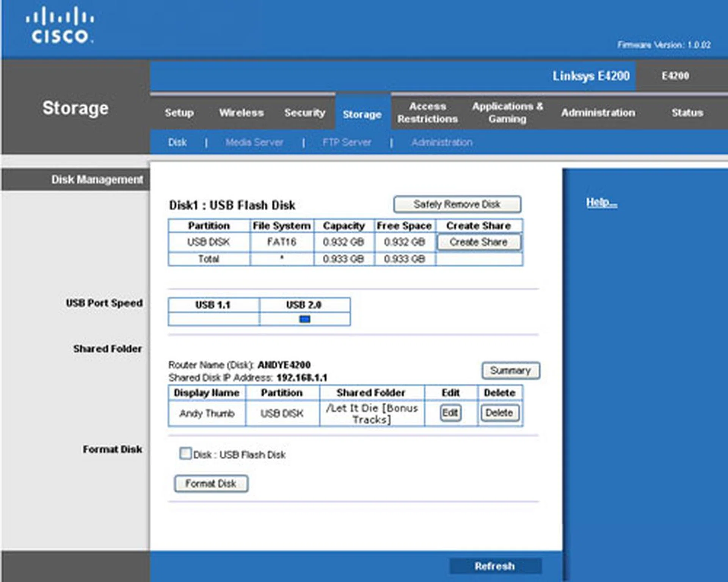This screenshot has height=582, width=728.
Task: Open the Help link
Action: pos(601,202)
